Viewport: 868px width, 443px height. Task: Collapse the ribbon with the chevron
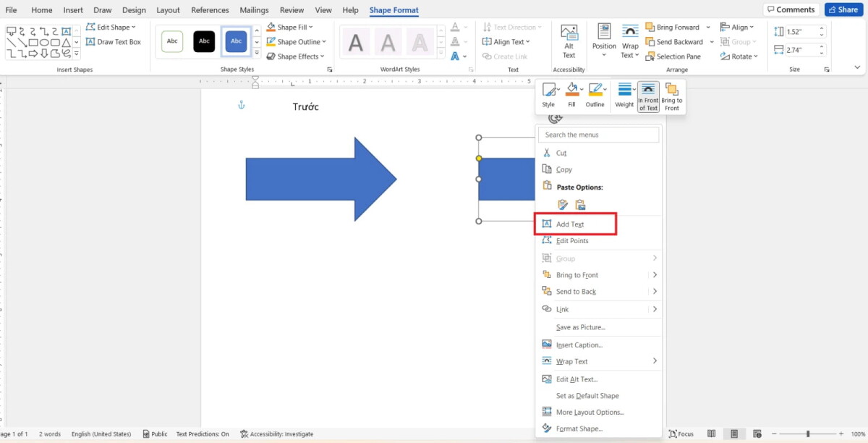857,67
